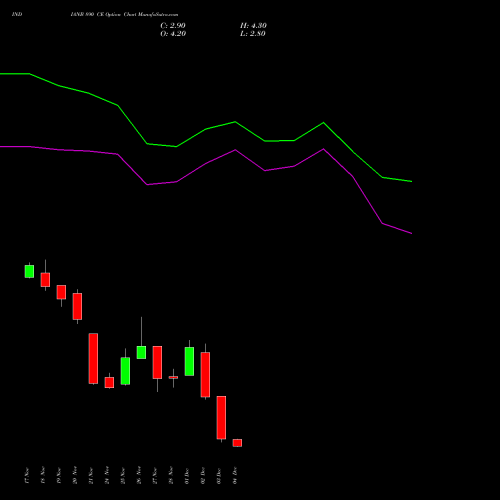
Task: Click the red candle for 02 Dec
Action: (205, 375)
